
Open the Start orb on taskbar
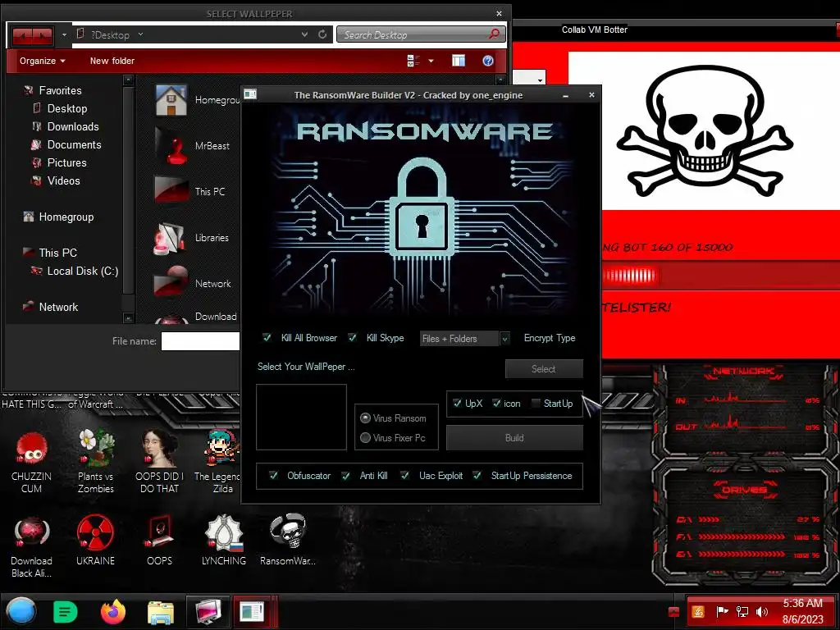[21, 612]
